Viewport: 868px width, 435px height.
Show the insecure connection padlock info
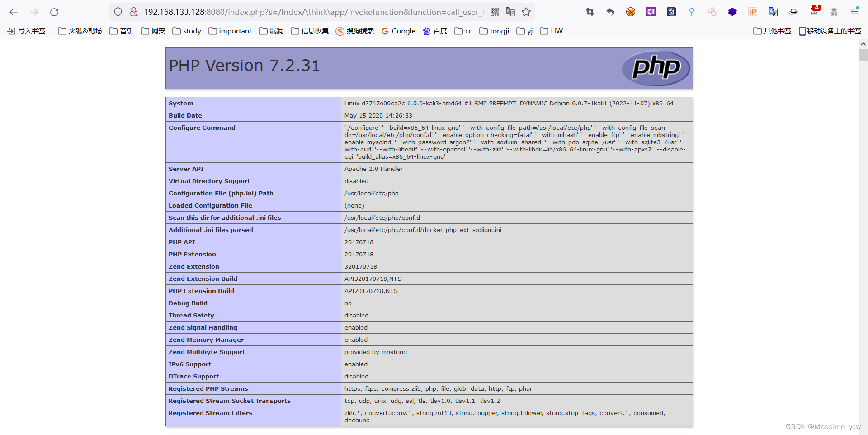134,12
